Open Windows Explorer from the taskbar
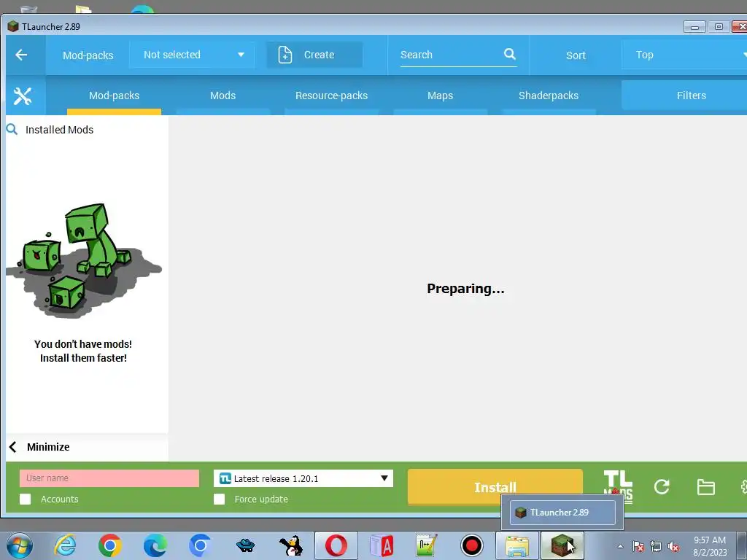The image size is (747, 560). tap(517, 545)
